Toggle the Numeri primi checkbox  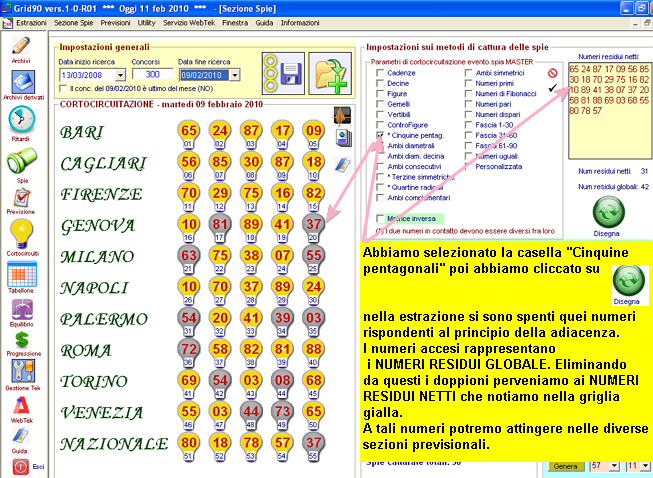[469, 83]
